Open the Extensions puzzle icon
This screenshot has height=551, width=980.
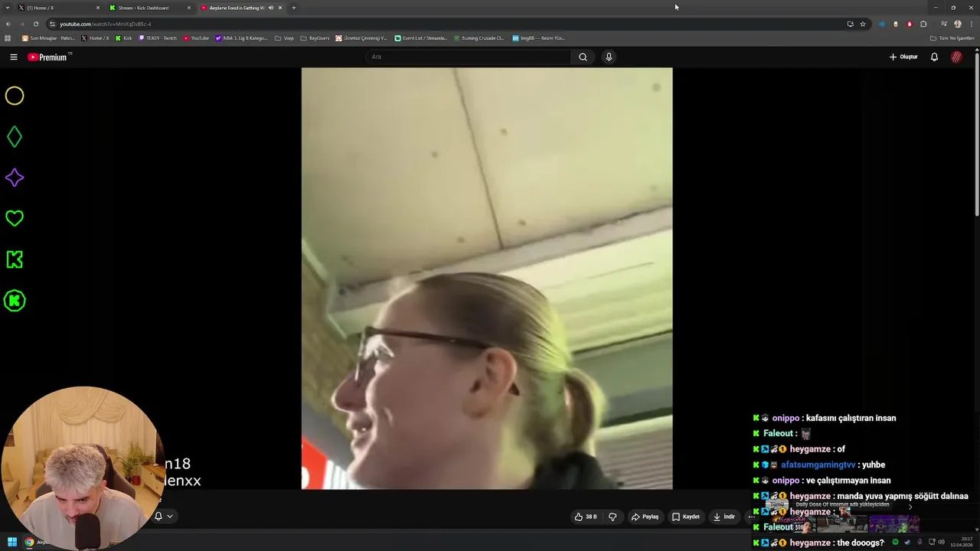923,24
